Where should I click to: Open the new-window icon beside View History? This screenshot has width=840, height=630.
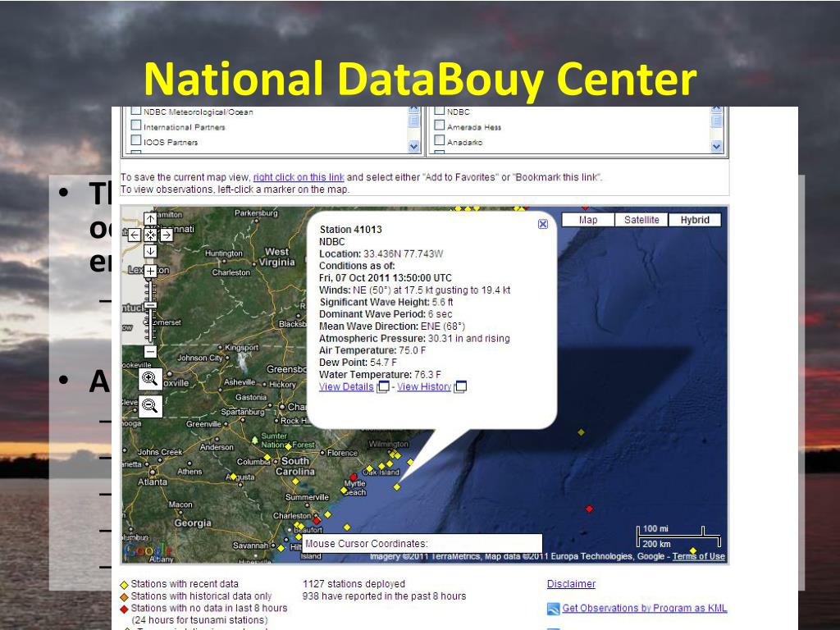pos(460,387)
